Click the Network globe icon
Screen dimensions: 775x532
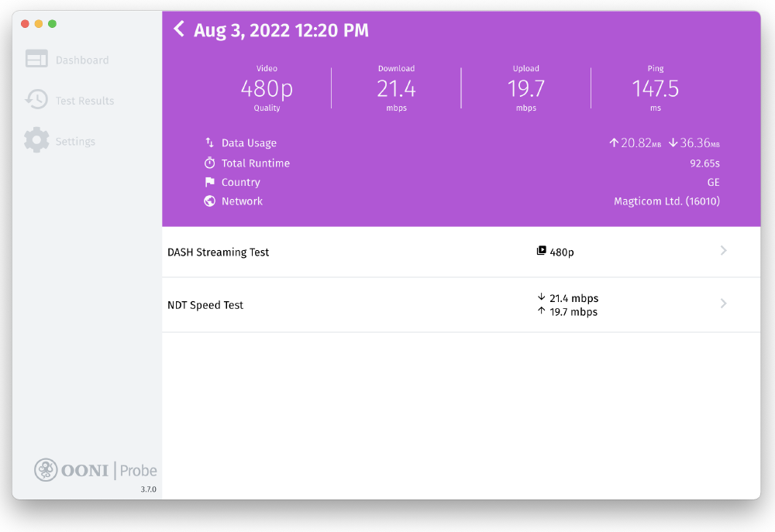(x=209, y=201)
